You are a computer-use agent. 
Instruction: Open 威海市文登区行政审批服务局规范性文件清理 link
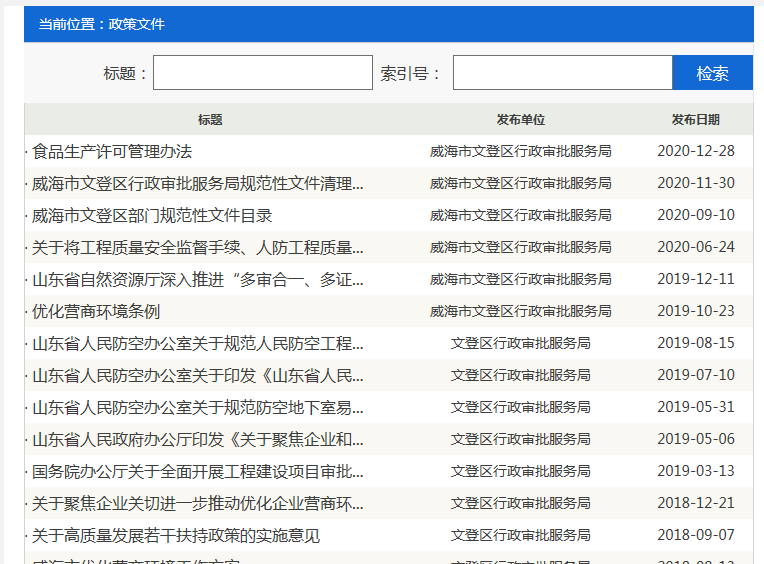[198, 183]
